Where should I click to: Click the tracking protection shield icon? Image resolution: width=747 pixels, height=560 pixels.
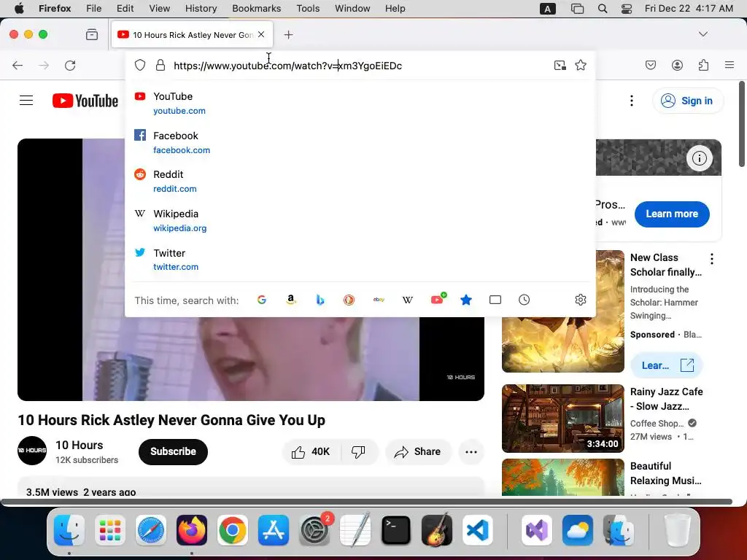139,65
